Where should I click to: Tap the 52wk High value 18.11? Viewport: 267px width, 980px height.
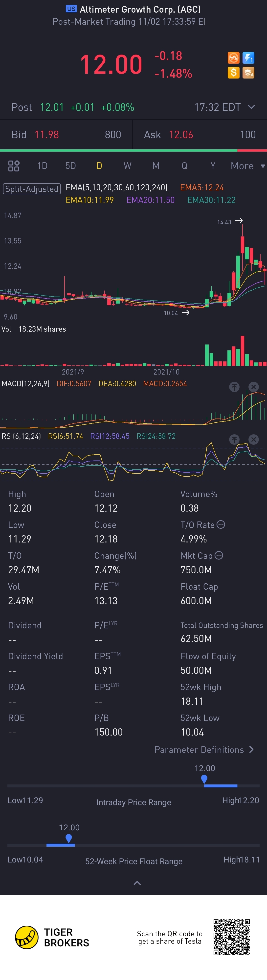[192, 701]
